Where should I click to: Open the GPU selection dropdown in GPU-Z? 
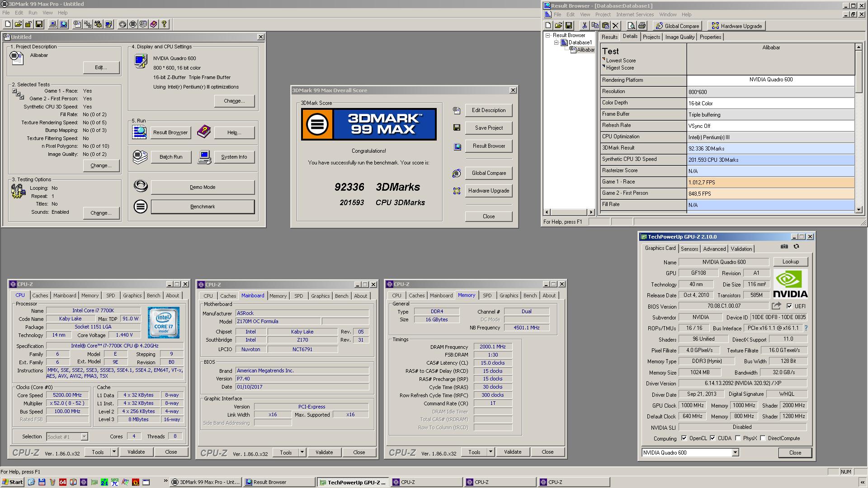click(x=735, y=453)
